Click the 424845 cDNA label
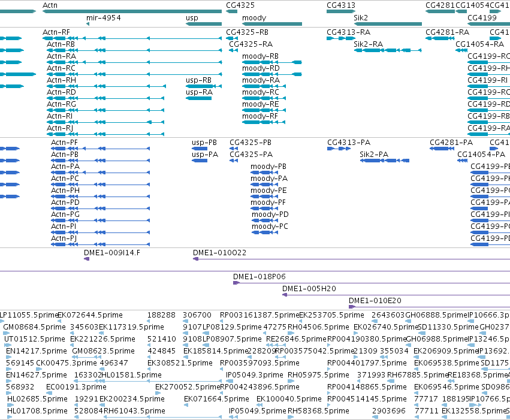510x420 pixels. tap(162, 351)
